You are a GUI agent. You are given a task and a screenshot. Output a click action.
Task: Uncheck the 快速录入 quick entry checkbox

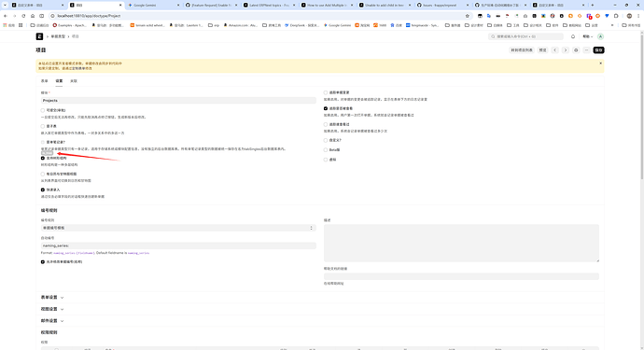43,189
